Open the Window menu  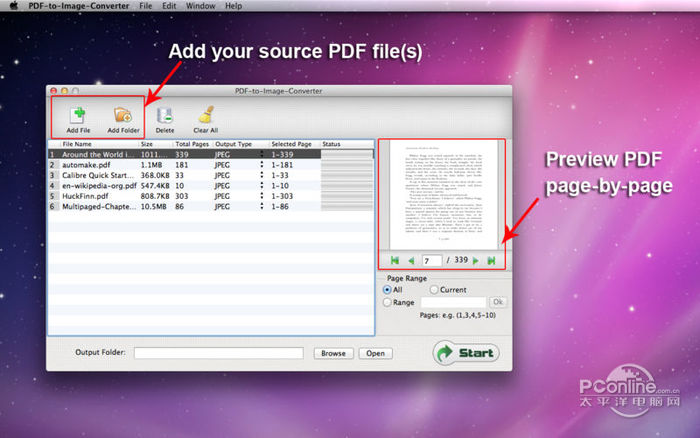click(x=200, y=6)
